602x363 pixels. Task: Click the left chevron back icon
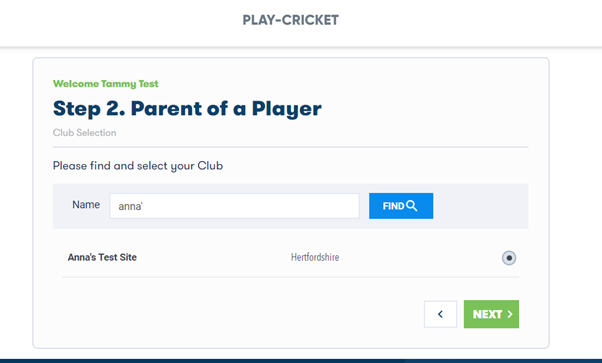pos(440,314)
